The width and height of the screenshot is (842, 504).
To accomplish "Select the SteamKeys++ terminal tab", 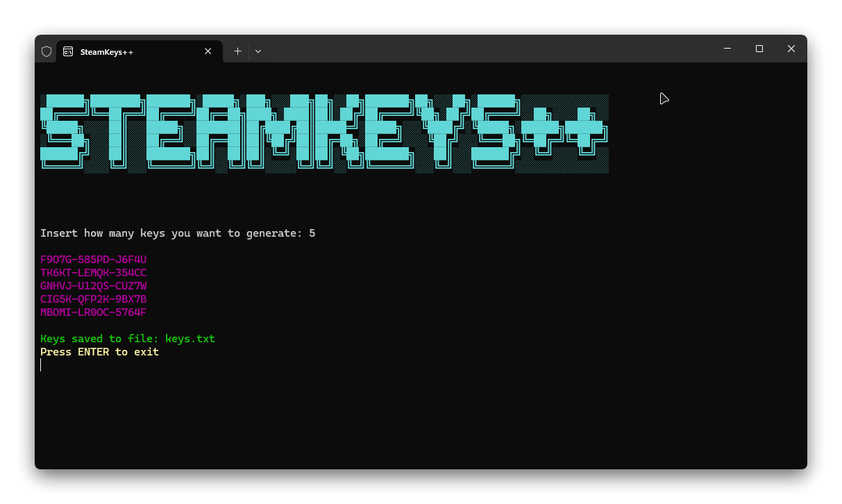I will pyautogui.click(x=140, y=51).
